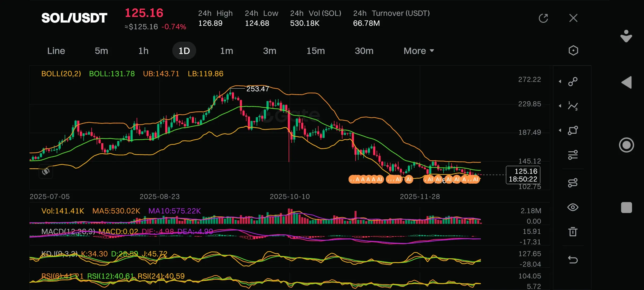Select the Line chart type
This screenshot has height=290, width=644.
coord(56,51)
